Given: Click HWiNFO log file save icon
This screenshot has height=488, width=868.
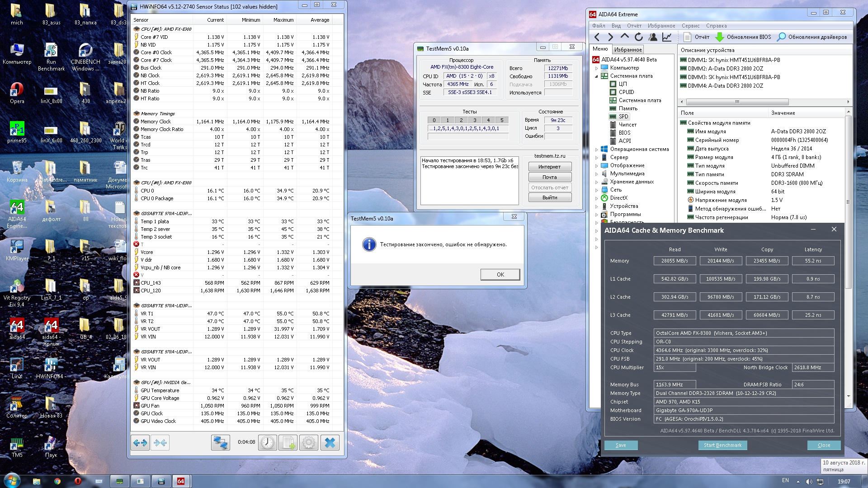Looking at the screenshot, I should pyautogui.click(x=288, y=443).
